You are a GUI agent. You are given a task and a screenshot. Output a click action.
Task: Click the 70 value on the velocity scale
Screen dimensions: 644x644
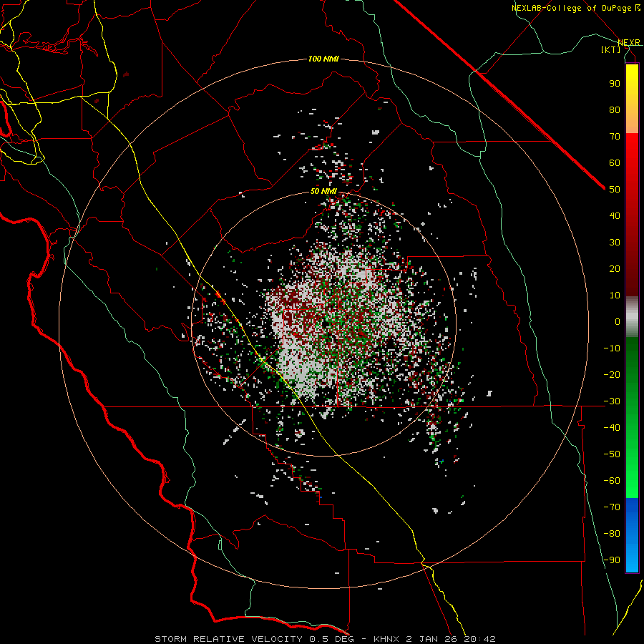point(615,137)
